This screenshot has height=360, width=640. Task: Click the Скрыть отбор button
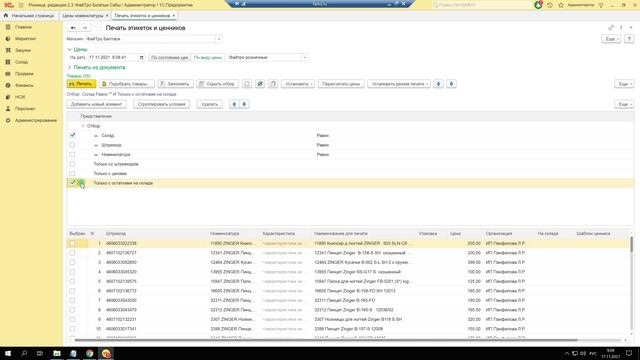217,84
